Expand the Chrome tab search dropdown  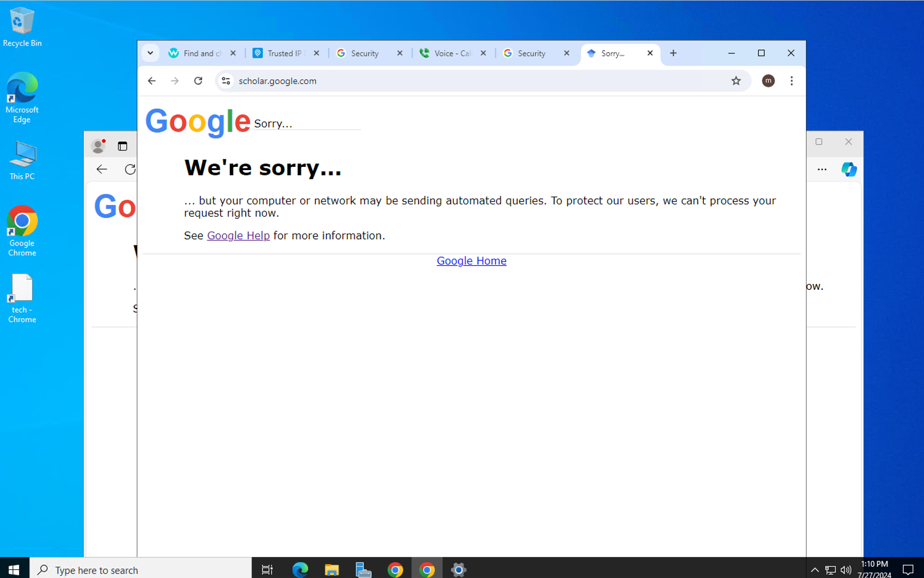pyautogui.click(x=150, y=53)
